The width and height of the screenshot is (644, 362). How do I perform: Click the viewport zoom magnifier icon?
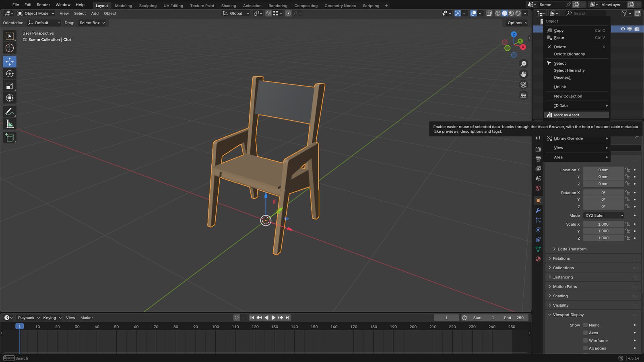pos(523,64)
